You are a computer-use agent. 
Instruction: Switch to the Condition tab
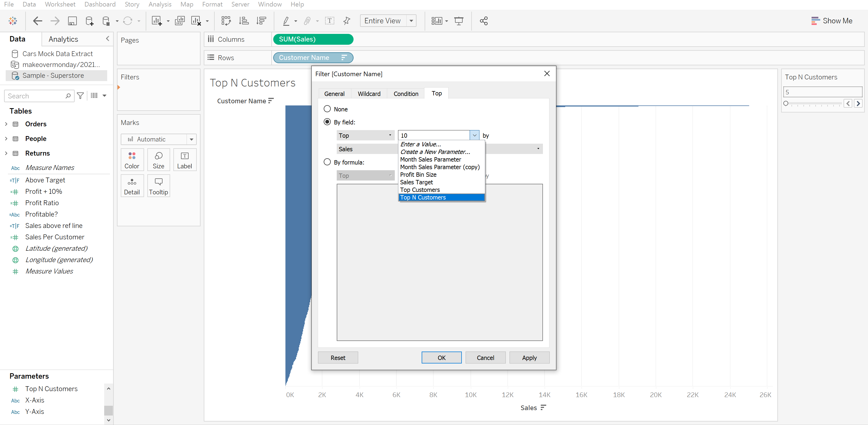(x=406, y=94)
